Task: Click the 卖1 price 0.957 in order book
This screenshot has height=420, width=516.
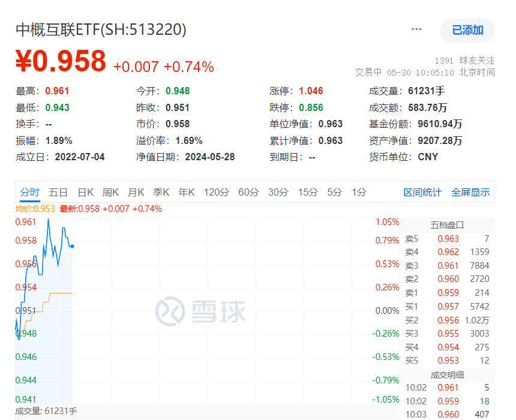Action: tap(449, 307)
